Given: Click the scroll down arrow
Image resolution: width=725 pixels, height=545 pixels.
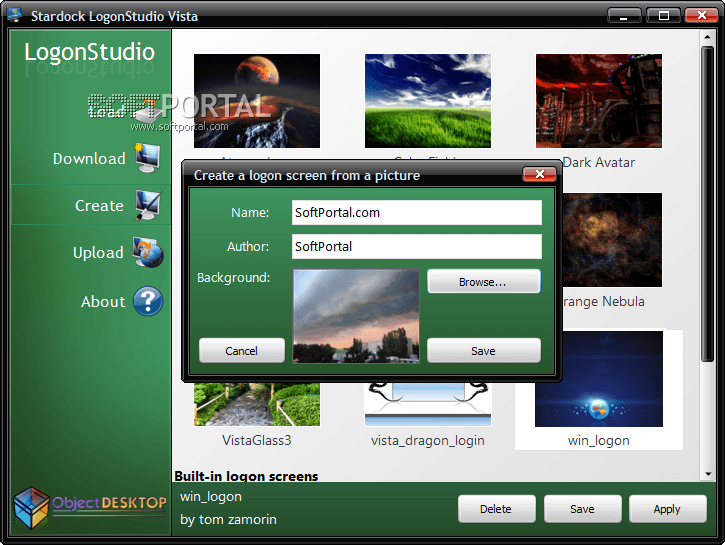Looking at the screenshot, I should [x=707, y=474].
